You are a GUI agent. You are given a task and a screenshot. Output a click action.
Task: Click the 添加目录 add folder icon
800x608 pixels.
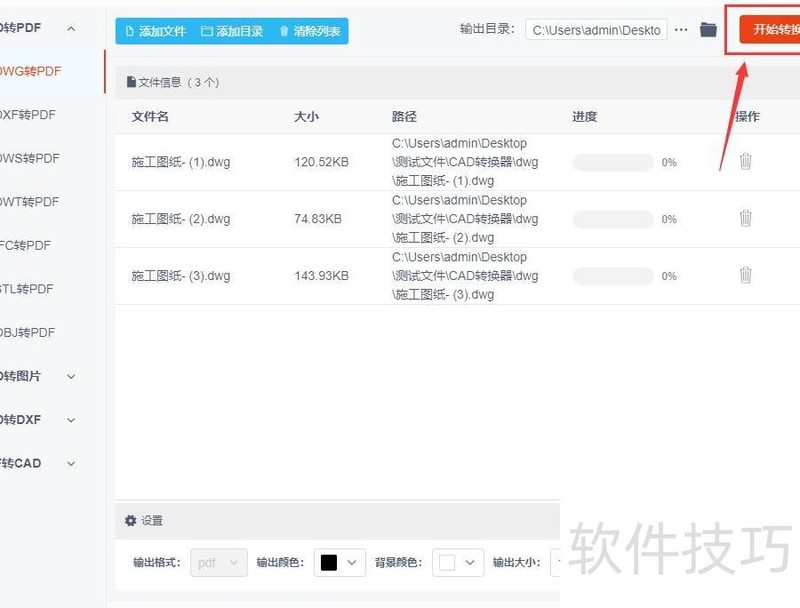[206, 31]
